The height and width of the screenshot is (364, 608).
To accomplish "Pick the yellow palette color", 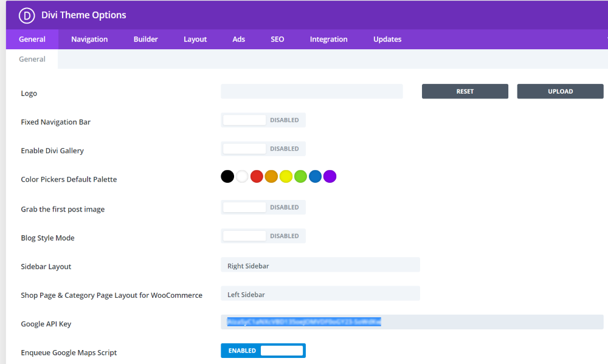I will [x=286, y=176].
